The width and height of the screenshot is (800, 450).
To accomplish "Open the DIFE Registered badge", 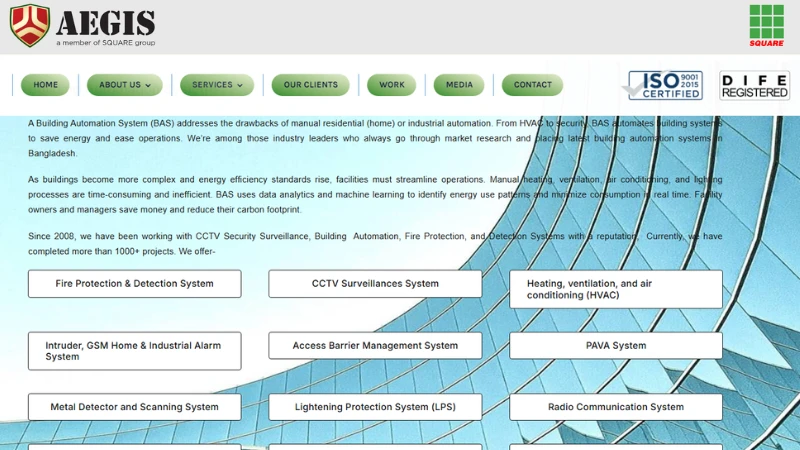I will [755, 85].
